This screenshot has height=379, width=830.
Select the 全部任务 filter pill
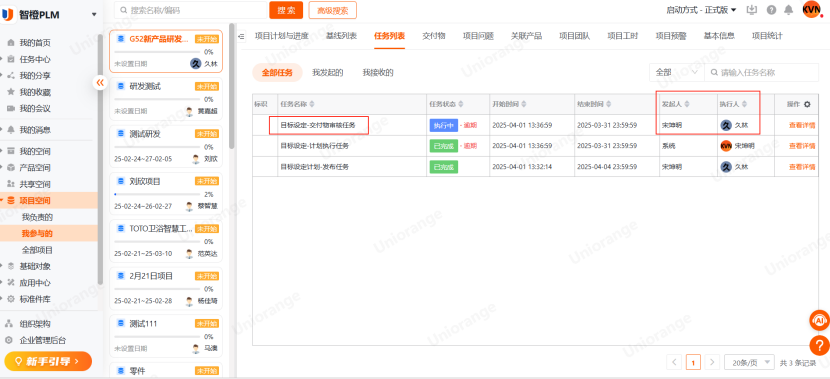(x=277, y=73)
